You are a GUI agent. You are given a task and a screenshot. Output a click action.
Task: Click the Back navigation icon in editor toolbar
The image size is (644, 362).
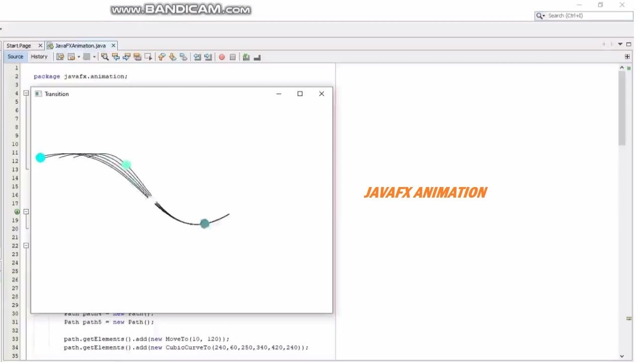click(71, 57)
